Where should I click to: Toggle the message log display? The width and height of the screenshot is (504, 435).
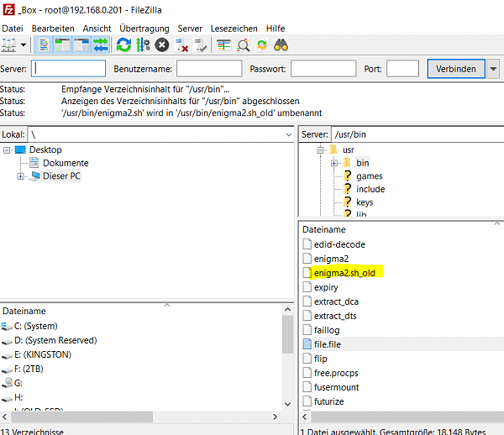pyautogui.click(x=45, y=45)
